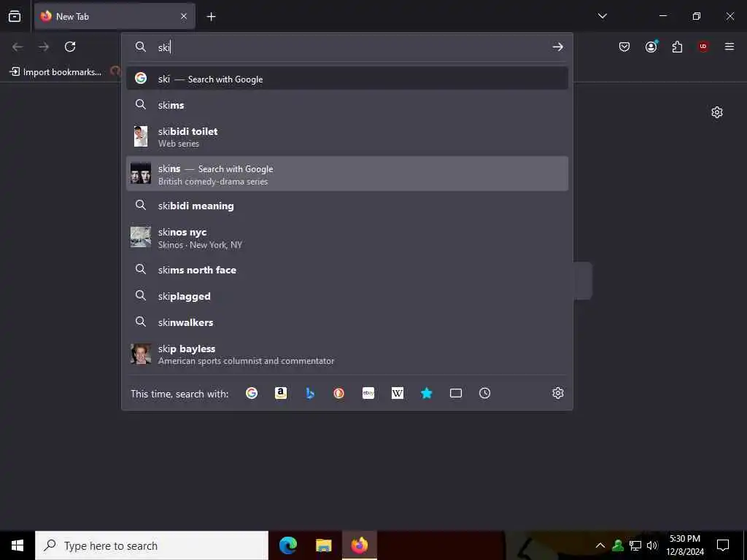
Task: Open the list all tabs chevron
Action: (602, 16)
